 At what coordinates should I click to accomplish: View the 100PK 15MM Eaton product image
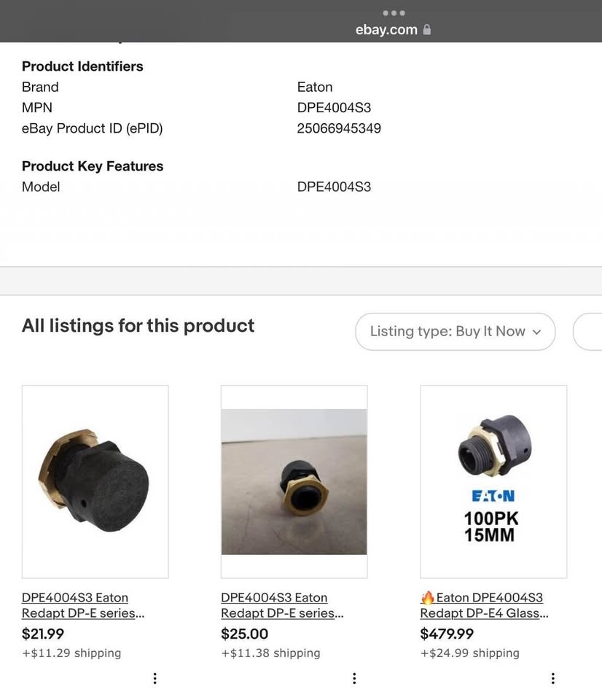493,482
